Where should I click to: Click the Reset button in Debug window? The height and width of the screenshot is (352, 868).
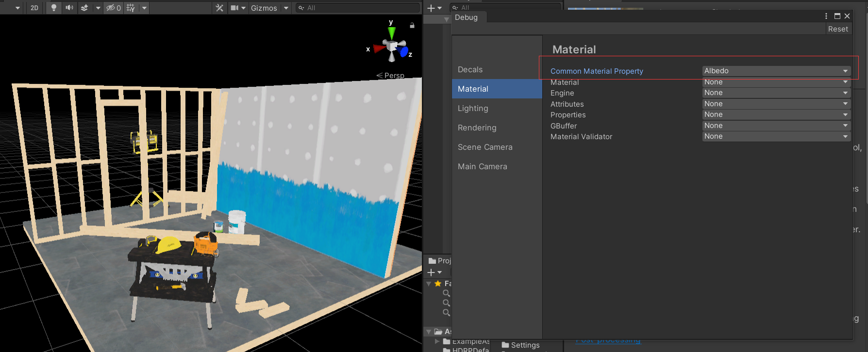pyautogui.click(x=838, y=29)
